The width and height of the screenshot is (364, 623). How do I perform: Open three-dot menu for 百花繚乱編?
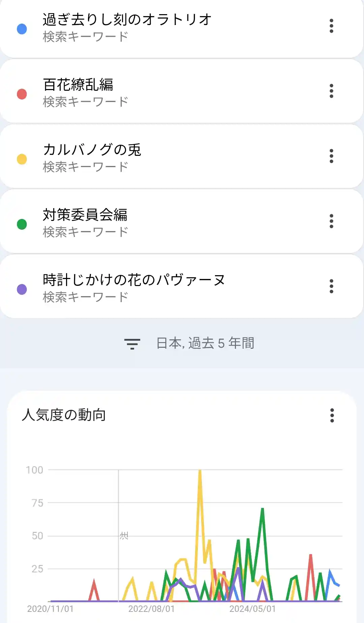pyautogui.click(x=331, y=91)
